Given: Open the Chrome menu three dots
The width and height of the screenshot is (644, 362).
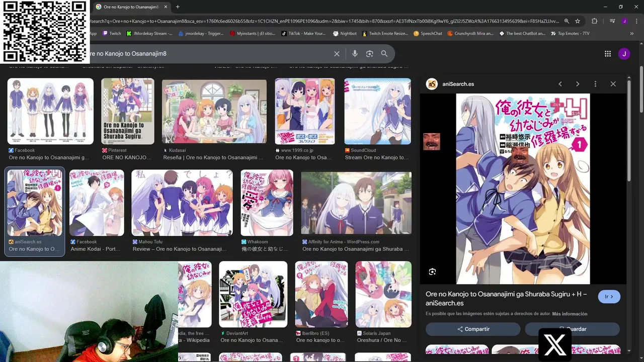Looking at the screenshot, I should tap(636, 21).
